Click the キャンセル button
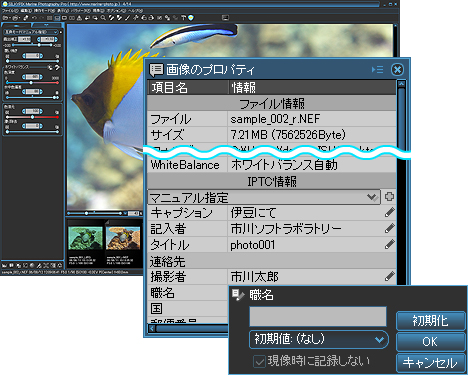 430,363
